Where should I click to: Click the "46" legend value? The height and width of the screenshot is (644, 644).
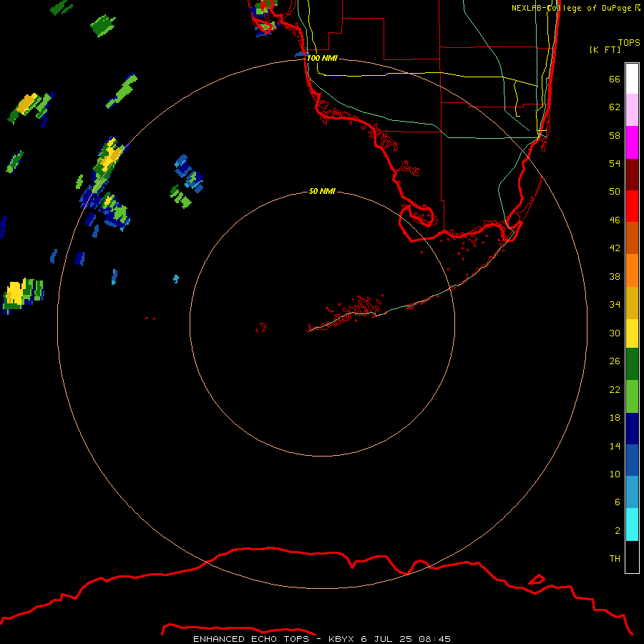(x=615, y=220)
